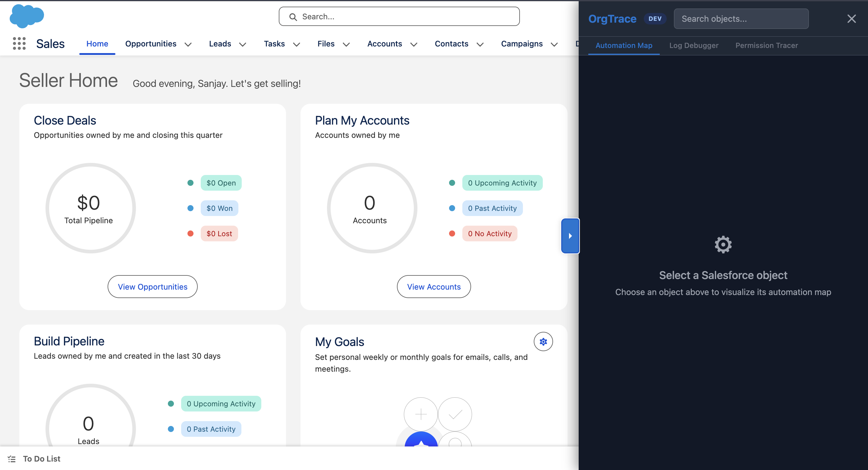Expand the side panel with the blue arrow

pos(570,235)
